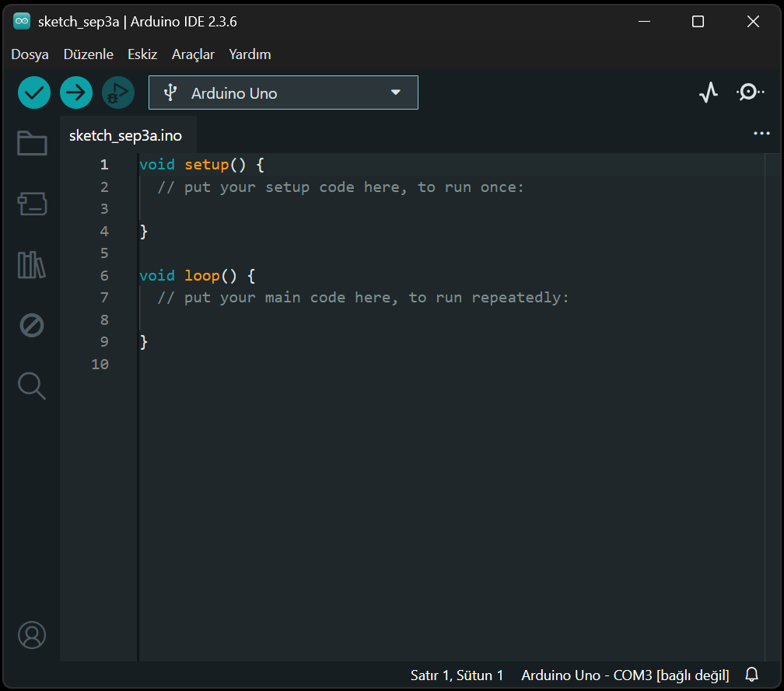Click the dropdown chevron next to Arduino Uno
The width and height of the screenshot is (784, 691).
pyautogui.click(x=396, y=92)
